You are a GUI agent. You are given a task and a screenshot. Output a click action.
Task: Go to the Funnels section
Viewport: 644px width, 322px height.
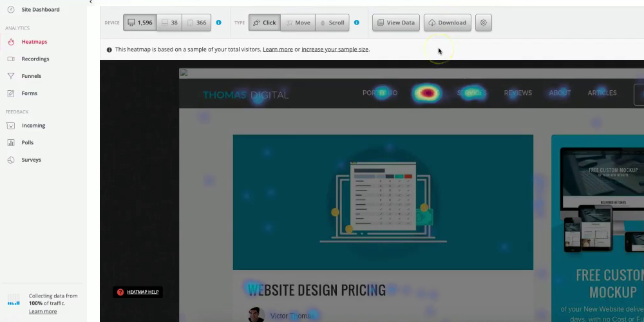pyautogui.click(x=31, y=76)
